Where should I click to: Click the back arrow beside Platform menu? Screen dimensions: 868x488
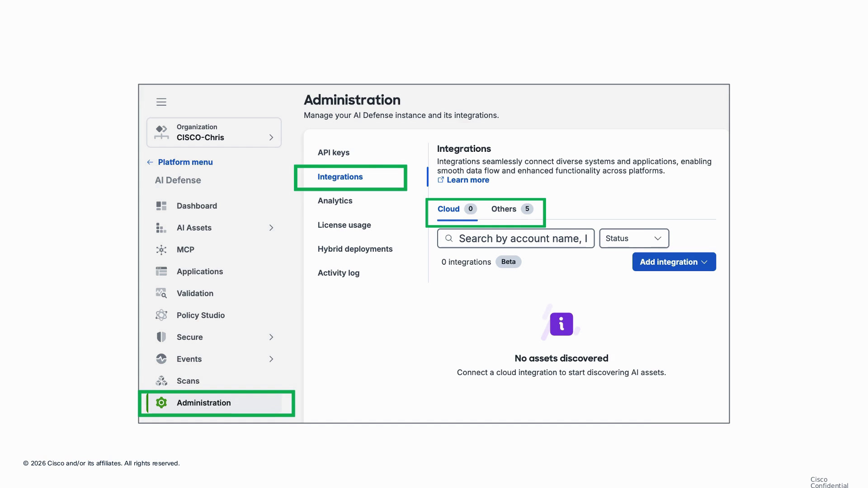point(150,162)
